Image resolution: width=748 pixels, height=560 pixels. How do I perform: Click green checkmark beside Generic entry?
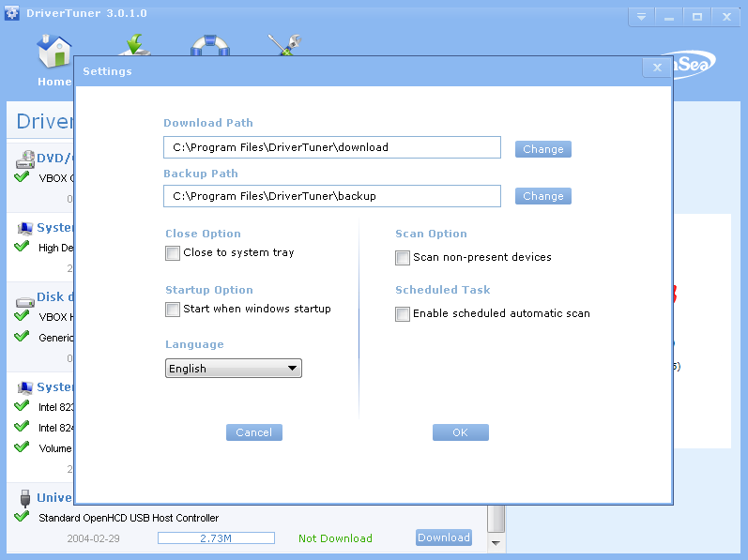tap(22, 336)
